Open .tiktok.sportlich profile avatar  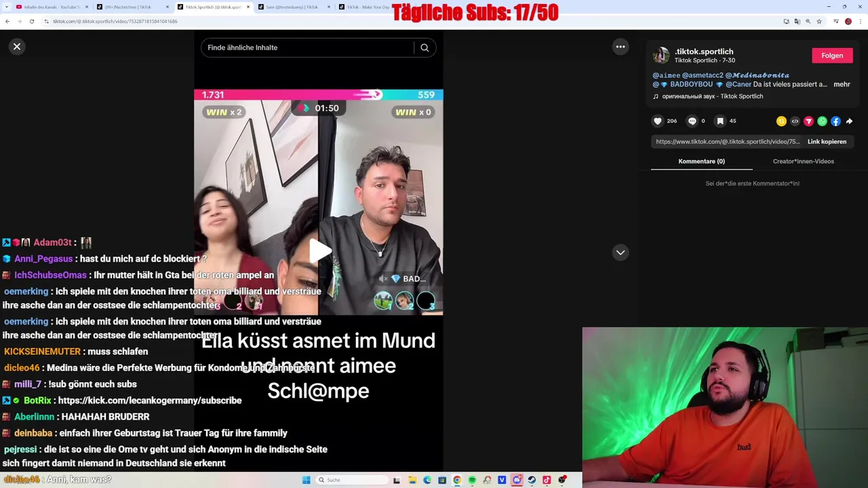pos(661,56)
